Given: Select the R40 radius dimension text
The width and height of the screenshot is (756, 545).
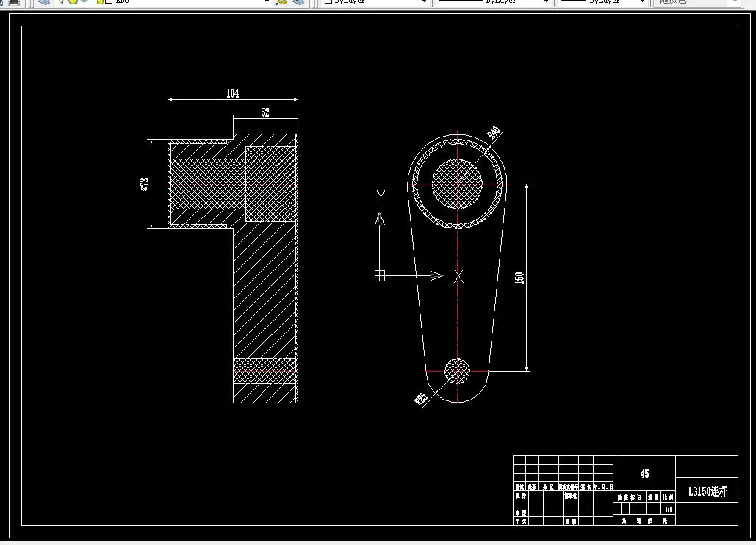Looking at the screenshot, I should point(493,132).
